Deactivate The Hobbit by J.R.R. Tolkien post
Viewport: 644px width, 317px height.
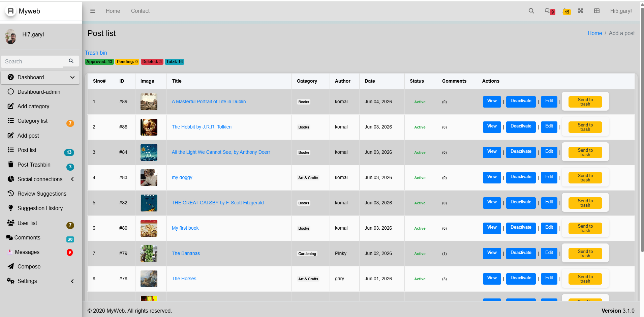[521, 127]
